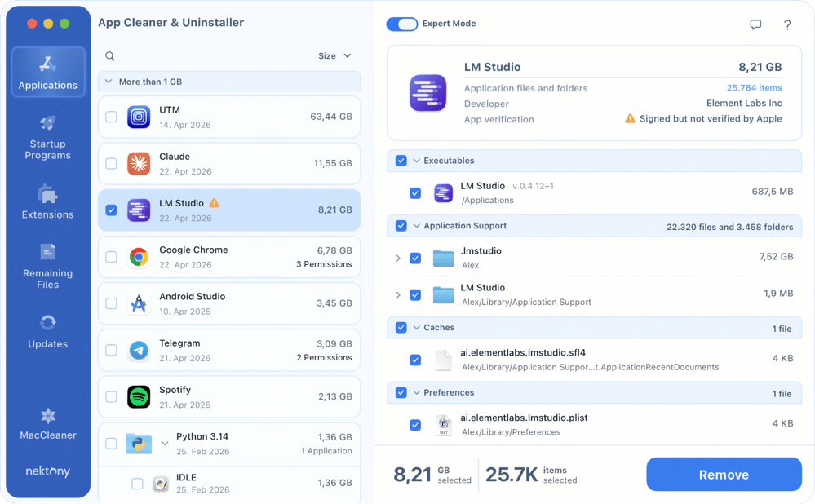This screenshot has height=504, width=815.
Task: Click the Claude app icon
Action: (x=139, y=164)
